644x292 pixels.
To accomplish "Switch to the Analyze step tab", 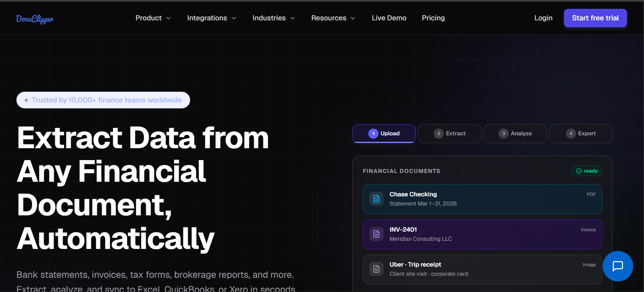I will (515, 134).
